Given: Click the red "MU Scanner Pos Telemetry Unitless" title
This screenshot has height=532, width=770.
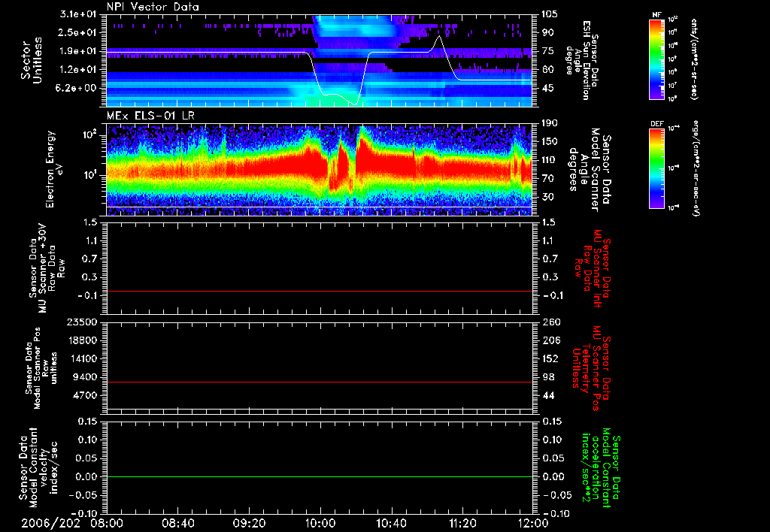Looking at the screenshot, I should point(591,368).
